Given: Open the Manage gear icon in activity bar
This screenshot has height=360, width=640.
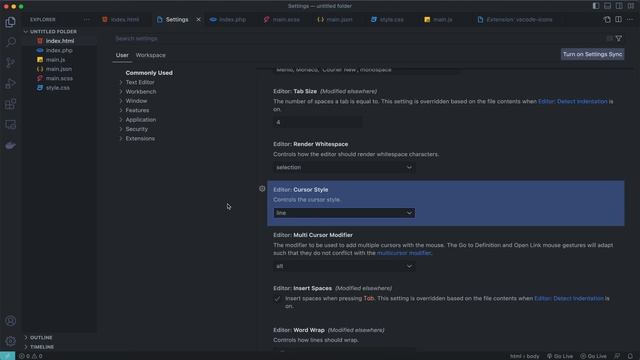Looking at the screenshot, I should click(10, 341).
